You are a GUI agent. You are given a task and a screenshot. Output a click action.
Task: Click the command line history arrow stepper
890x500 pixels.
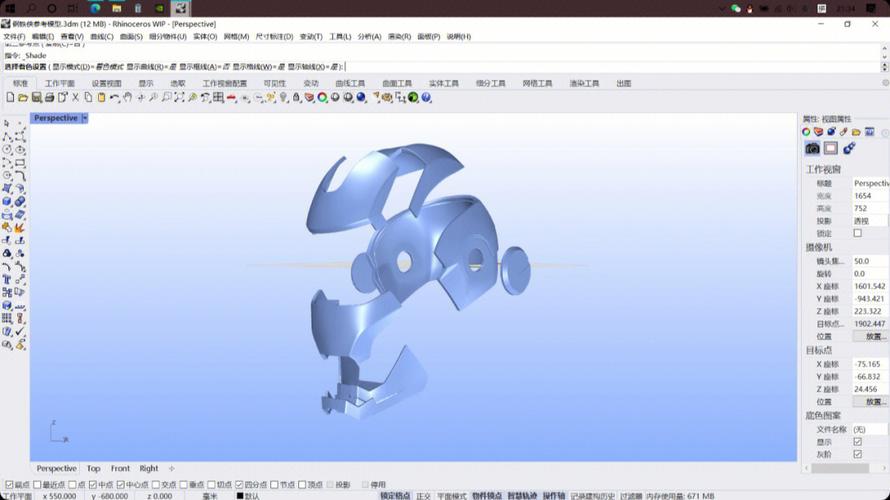[x=884, y=67]
